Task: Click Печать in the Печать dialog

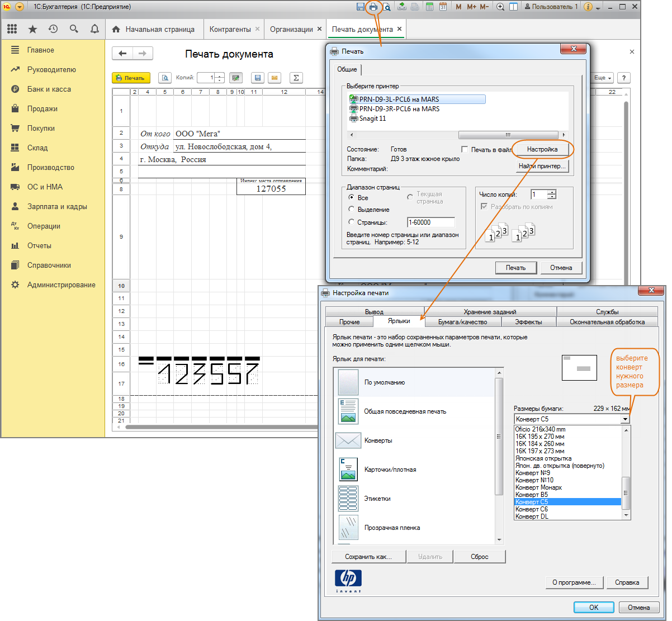Action: point(515,267)
